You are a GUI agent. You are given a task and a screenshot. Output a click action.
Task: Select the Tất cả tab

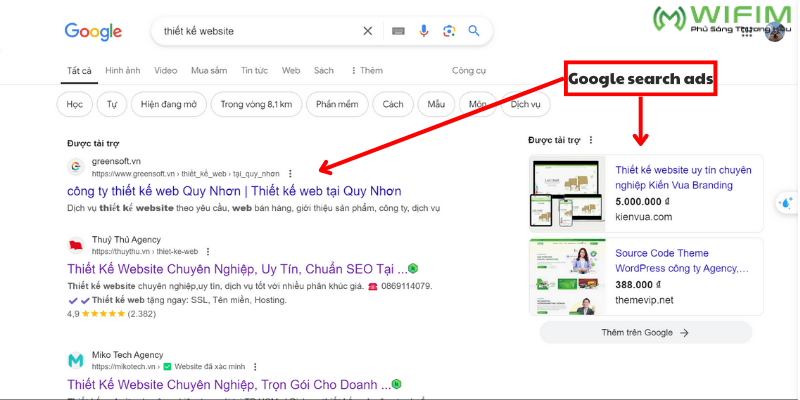[79, 70]
